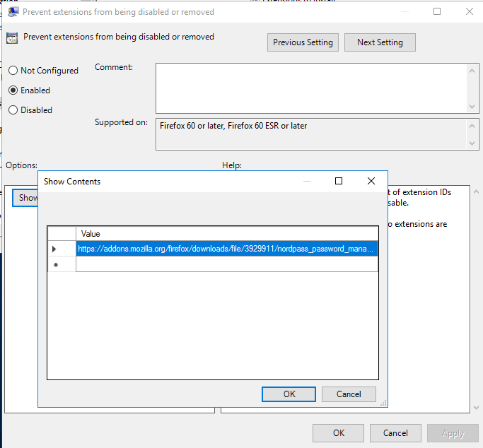This screenshot has height=448, width=483.
Task: Click Firefox 60 or later supported text
Action: (x=233, y=126)
